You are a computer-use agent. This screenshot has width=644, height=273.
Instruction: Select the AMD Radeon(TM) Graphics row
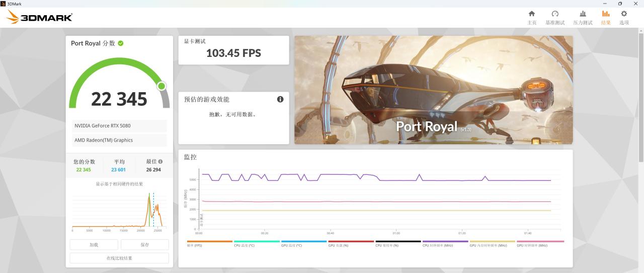[119, 140]
